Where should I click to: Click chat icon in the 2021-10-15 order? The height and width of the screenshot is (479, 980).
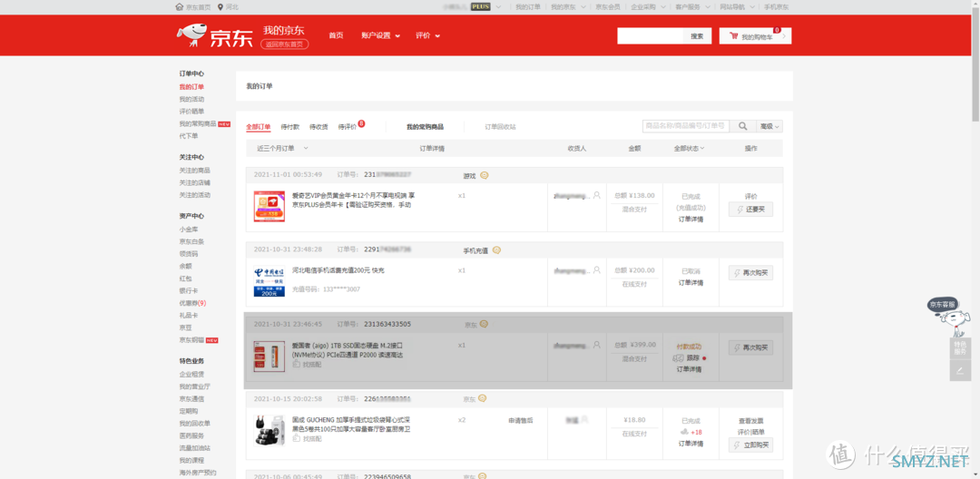tap(483, 398)
